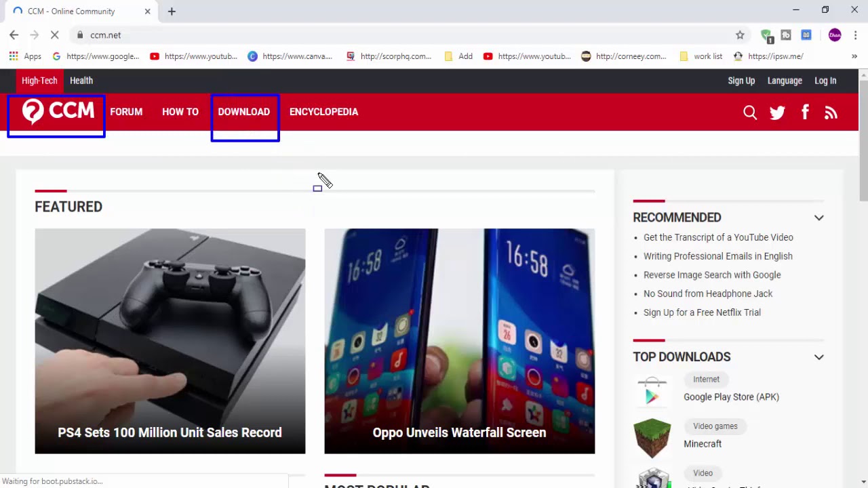Open CCM's Twitter page icon
This screenshot has height=488, width=868.
pyautogui.click(x=777, y=113)
